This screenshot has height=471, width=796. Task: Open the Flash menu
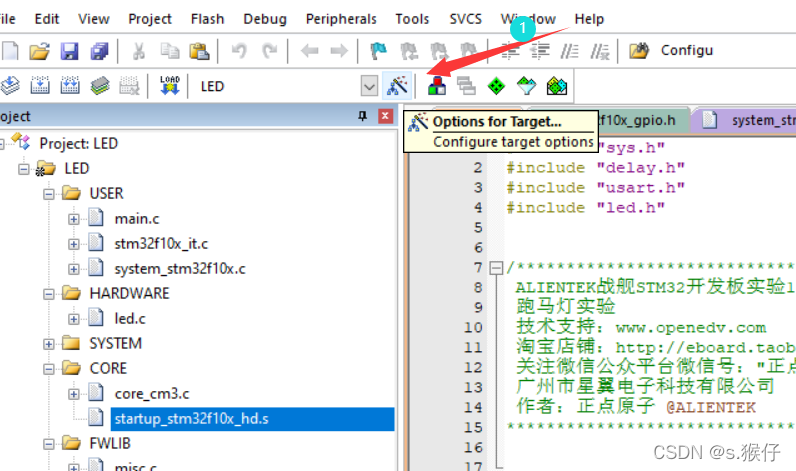point(207,19)
